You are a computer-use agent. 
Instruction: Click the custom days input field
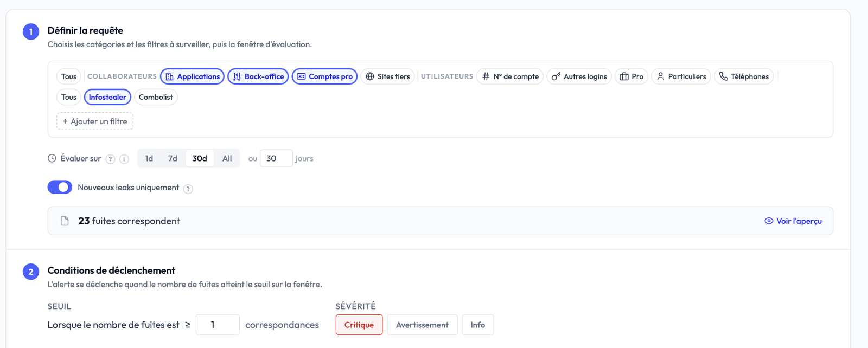(276, 158)
